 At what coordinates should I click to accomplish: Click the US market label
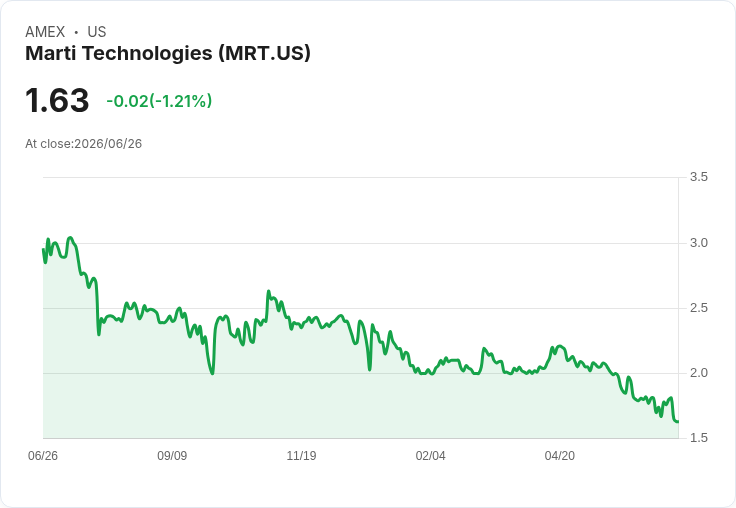97,32
